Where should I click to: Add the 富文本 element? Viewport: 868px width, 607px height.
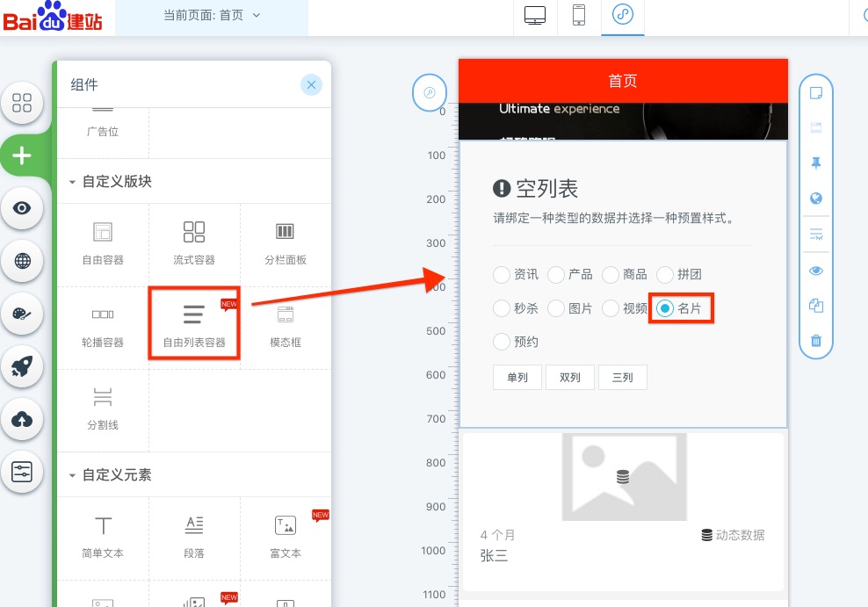click(x=286, y=538)
